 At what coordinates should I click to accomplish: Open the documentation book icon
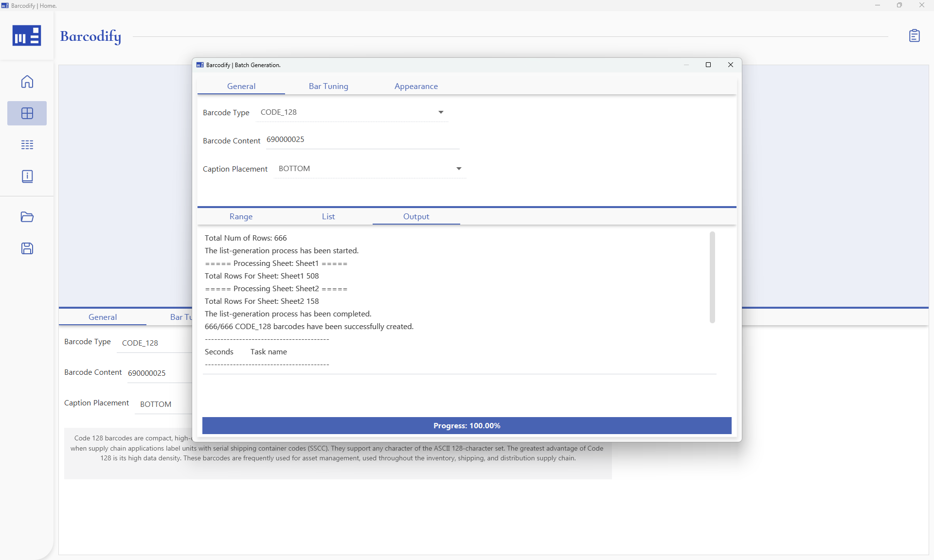point(27,176)
